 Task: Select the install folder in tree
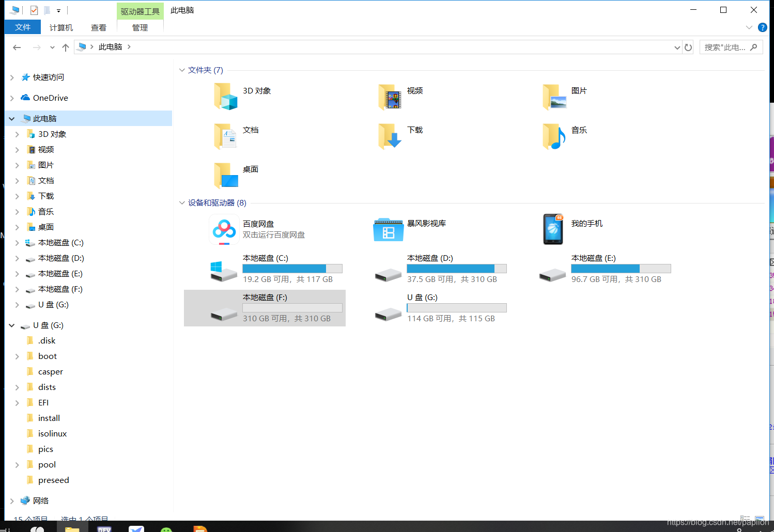click(x=49, y=418)
